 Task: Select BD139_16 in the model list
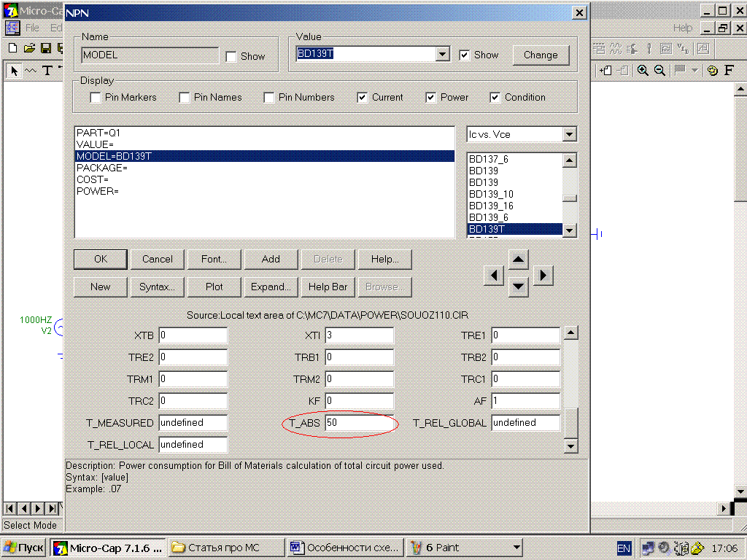(x=491, y=206)
